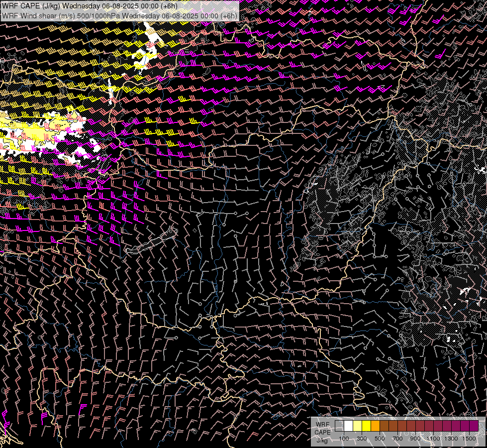Click the legend value 500
This screenshot has width=487, height=448.
pyautogui.click(x=380, y=439)
